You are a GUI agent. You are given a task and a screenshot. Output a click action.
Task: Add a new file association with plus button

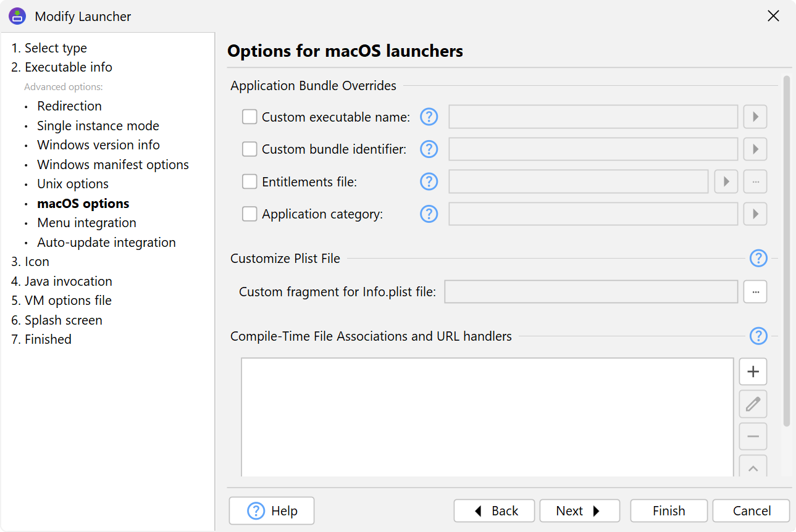pos(753,372)
